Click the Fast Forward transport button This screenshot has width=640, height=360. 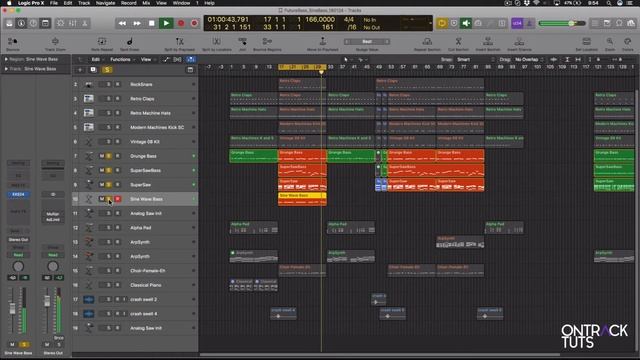[x=137, y=23]
